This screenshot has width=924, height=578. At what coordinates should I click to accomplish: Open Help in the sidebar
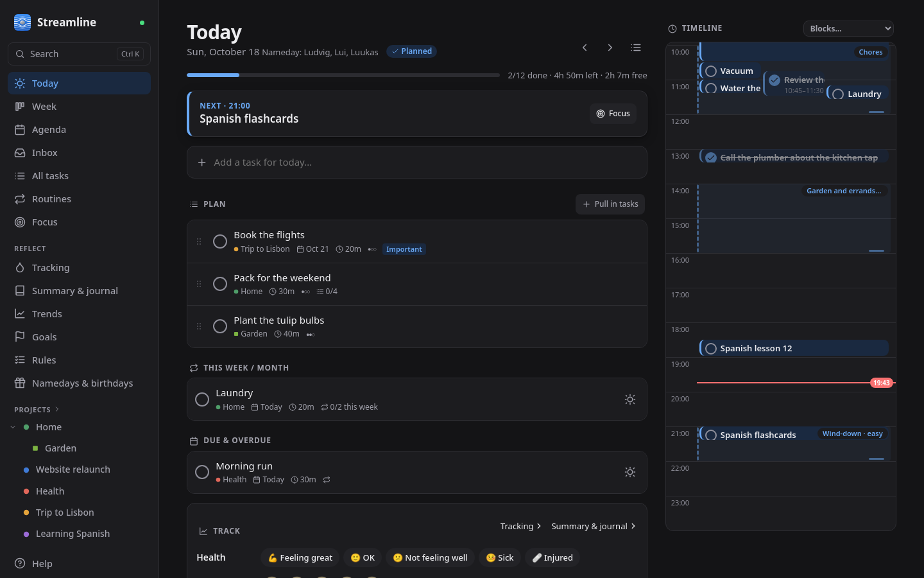(79, 564)
